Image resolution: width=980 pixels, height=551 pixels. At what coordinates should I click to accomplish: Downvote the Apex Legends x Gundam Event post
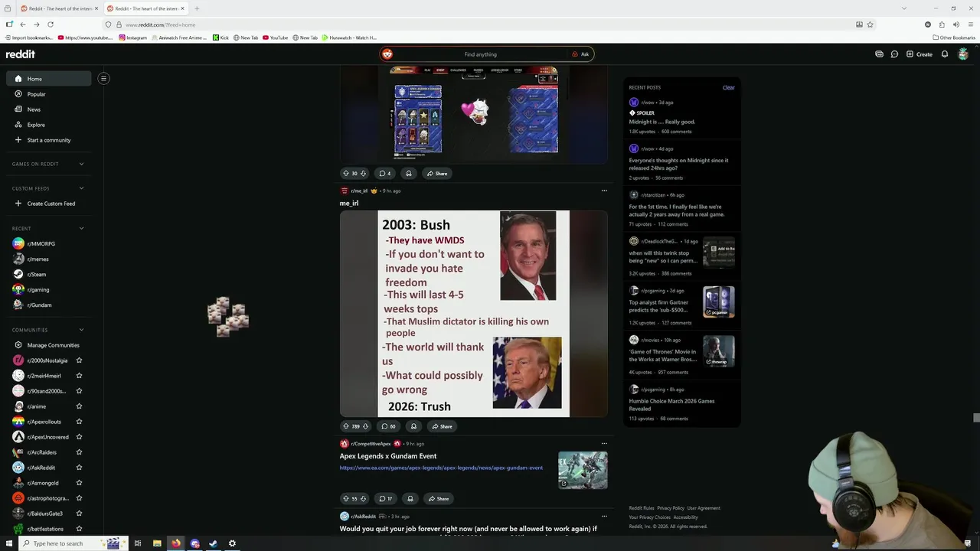coord(363,499)
